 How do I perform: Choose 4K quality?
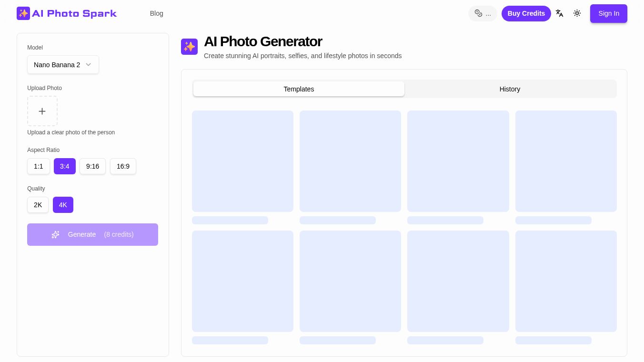click(63, 205)
